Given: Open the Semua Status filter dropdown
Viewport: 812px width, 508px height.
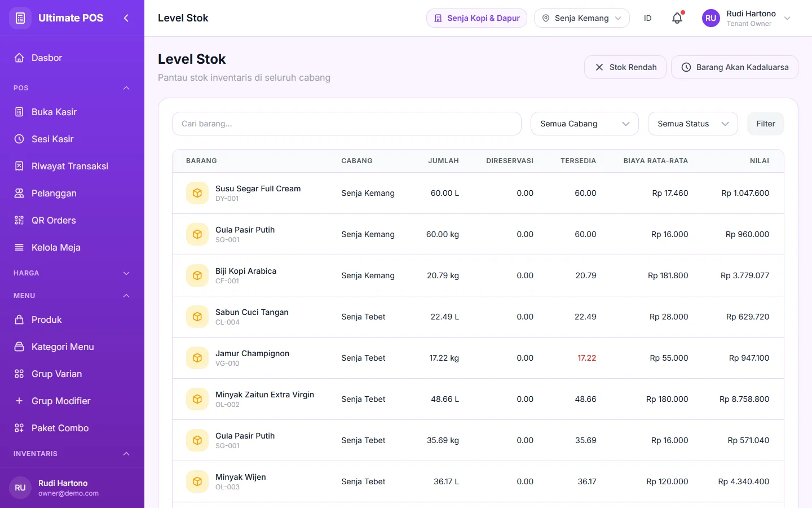Looking at the screenshot, I should 692,124.
